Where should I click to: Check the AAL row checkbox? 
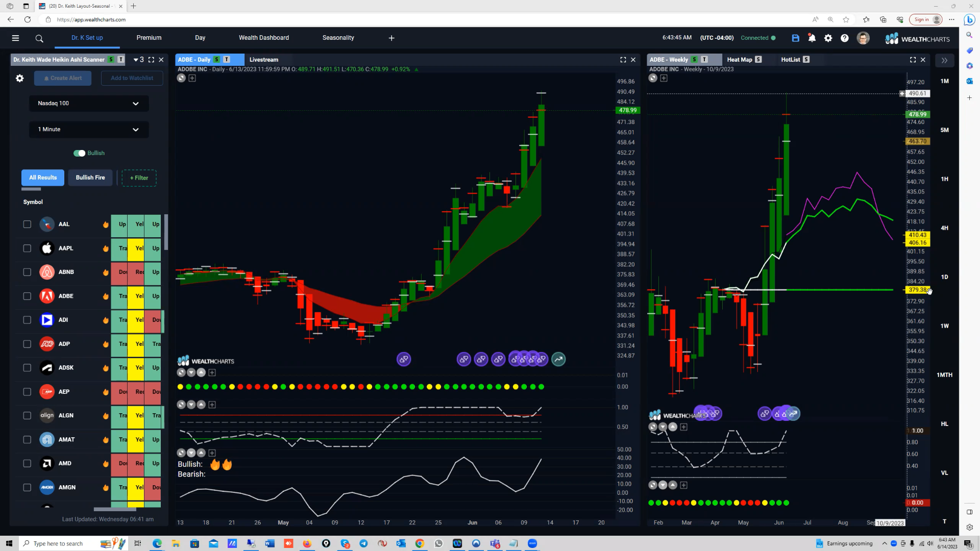point(27,224)
